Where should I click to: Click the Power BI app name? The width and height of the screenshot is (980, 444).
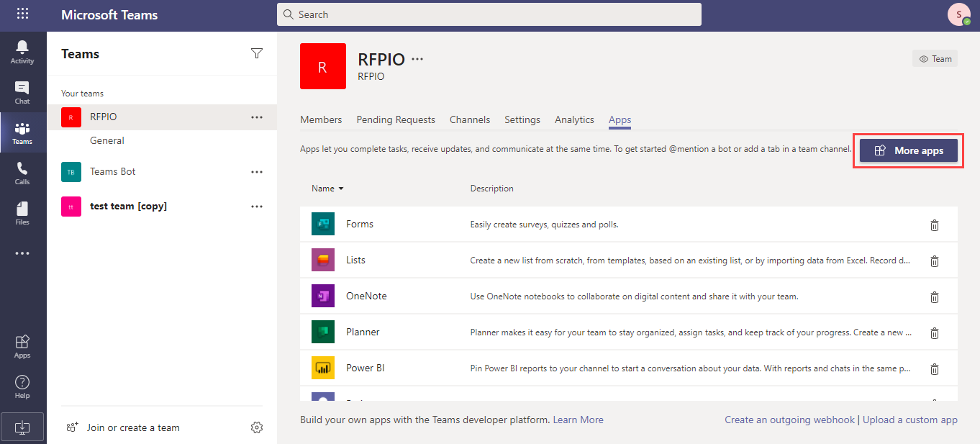coord(365,368)
